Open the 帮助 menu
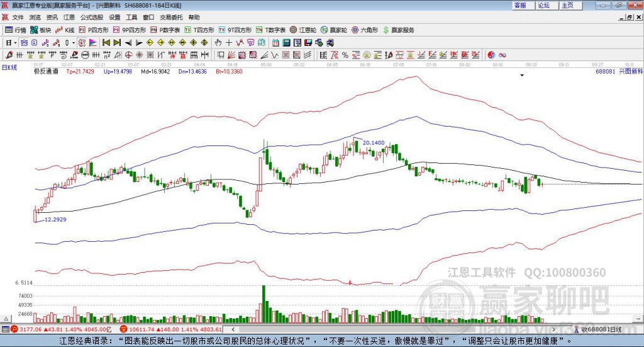The height and width of the screenshot is (347, 644). tap(194, 17)
